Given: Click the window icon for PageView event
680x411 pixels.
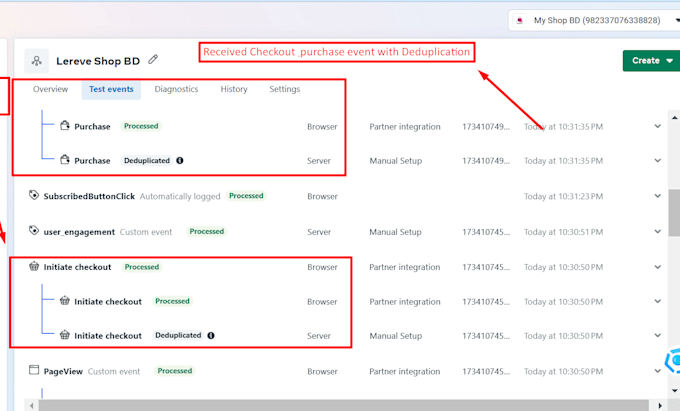Looking at the screenshot, I should point(34,370).
